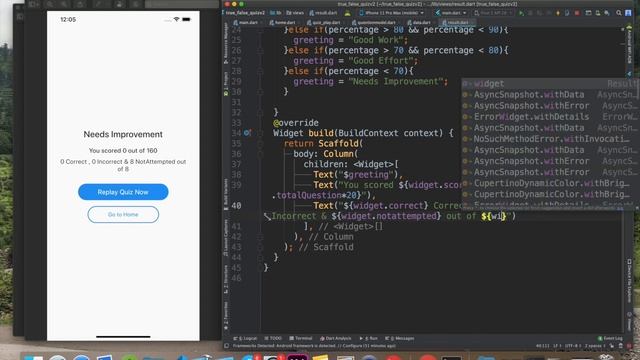Click the override gutter icon beside build
This screenshot has width=640, height=360.
pyautogui.click(x=247, y=133)
